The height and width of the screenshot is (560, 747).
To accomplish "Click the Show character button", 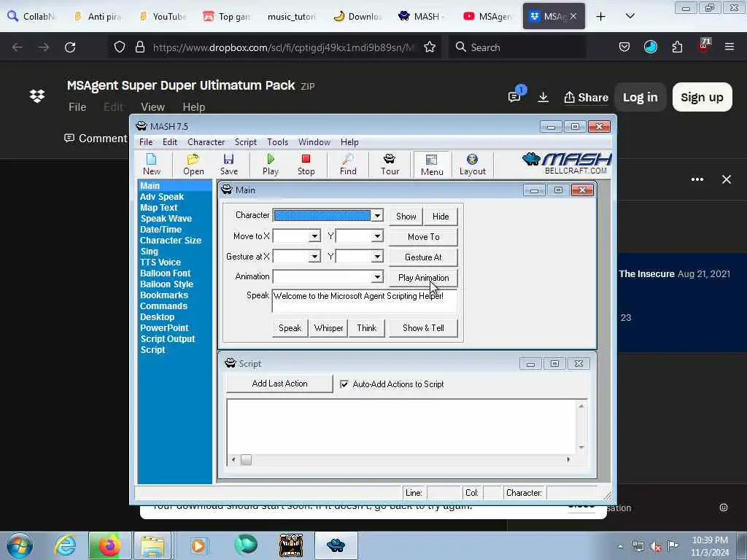I will [x=406, y=216].
